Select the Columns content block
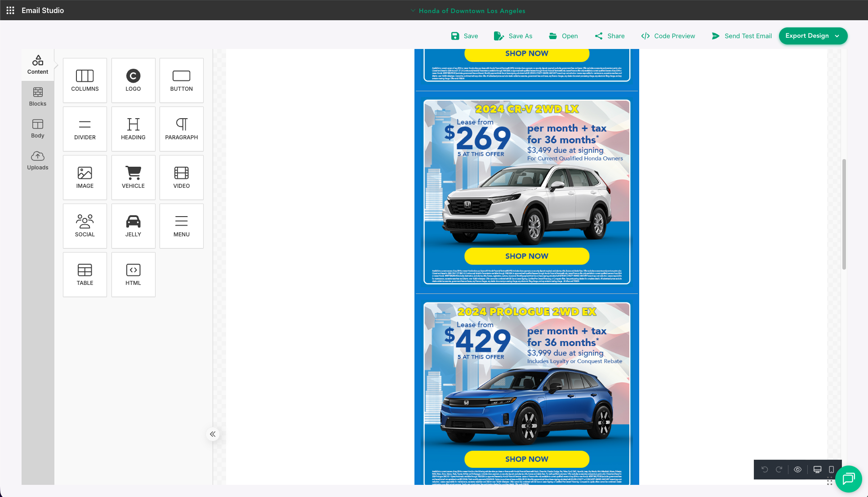 [85, 80]
